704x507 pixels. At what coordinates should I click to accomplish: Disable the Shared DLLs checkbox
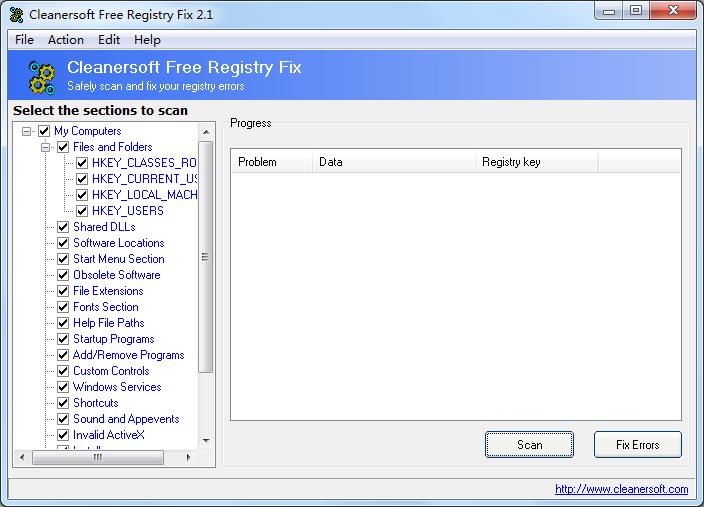63,227
